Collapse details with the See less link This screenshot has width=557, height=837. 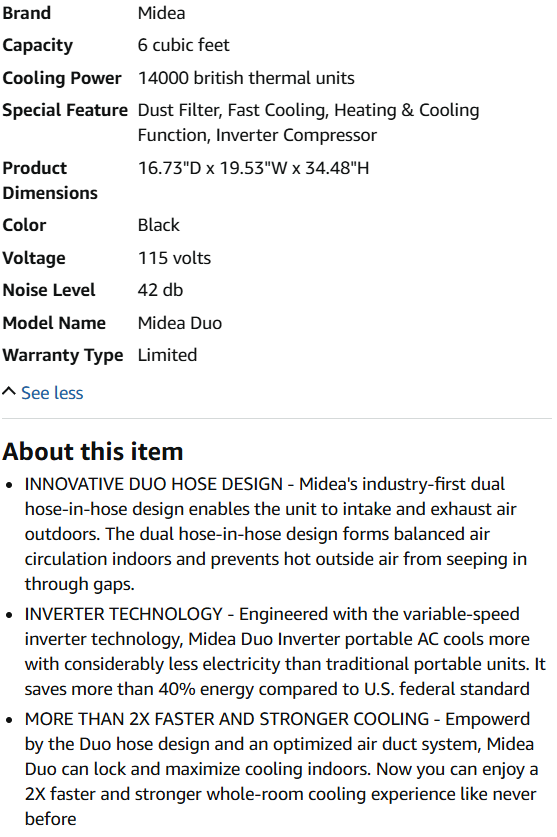[x=52, y=393]
